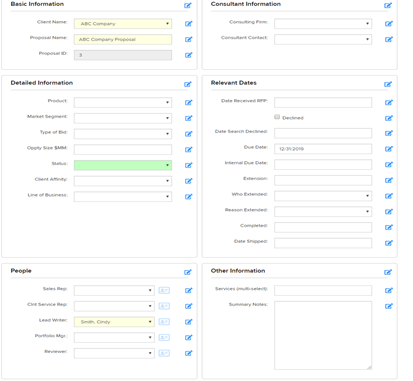
Task: Click the Extension input field
Action: 323,180
